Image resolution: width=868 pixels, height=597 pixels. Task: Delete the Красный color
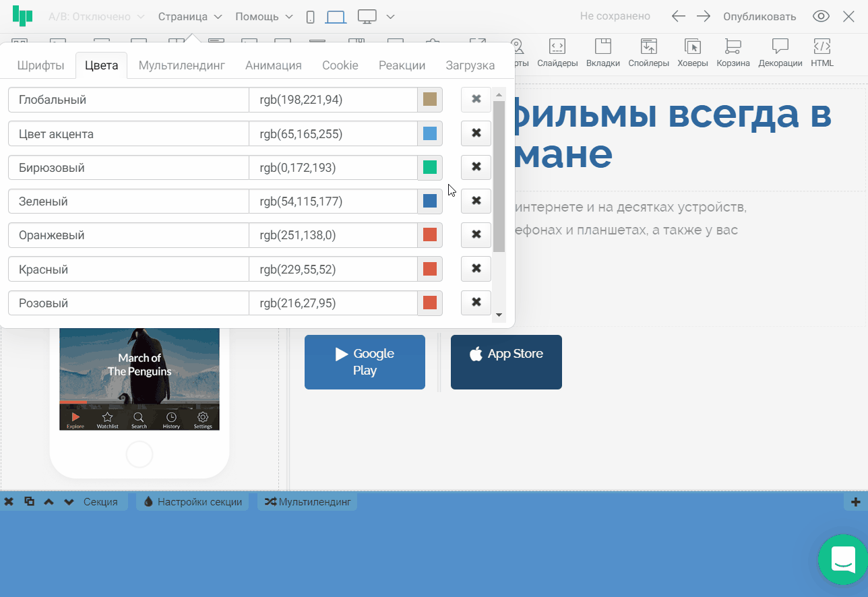click(x=476, y=268)
